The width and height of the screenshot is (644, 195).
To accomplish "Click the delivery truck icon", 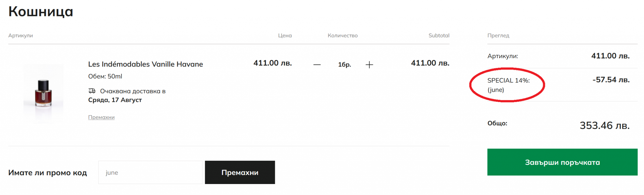I will (x=92, y=91).
